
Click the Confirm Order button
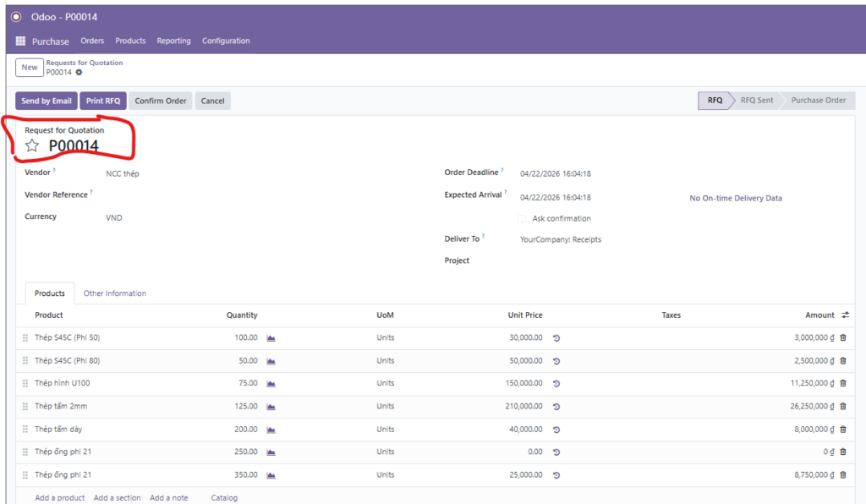click(161, 101)
